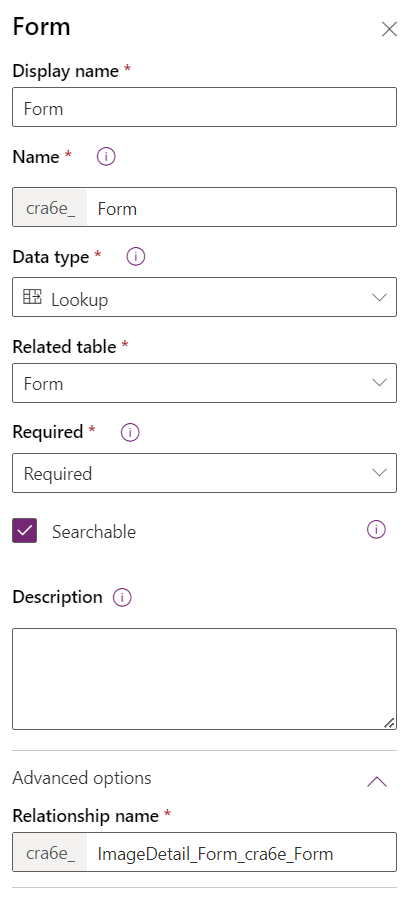Open the Data type Lookup dropdown
The width and height of the screenshot is (407, 902).
204,297
